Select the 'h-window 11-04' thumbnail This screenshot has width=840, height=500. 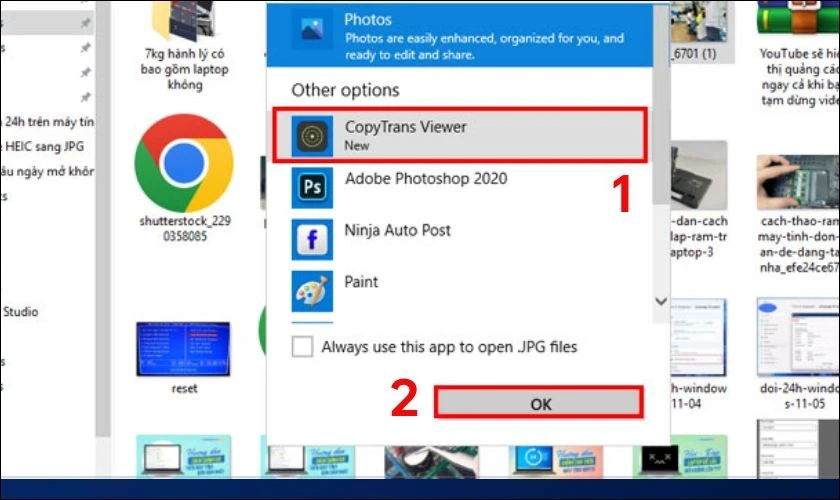699,337
